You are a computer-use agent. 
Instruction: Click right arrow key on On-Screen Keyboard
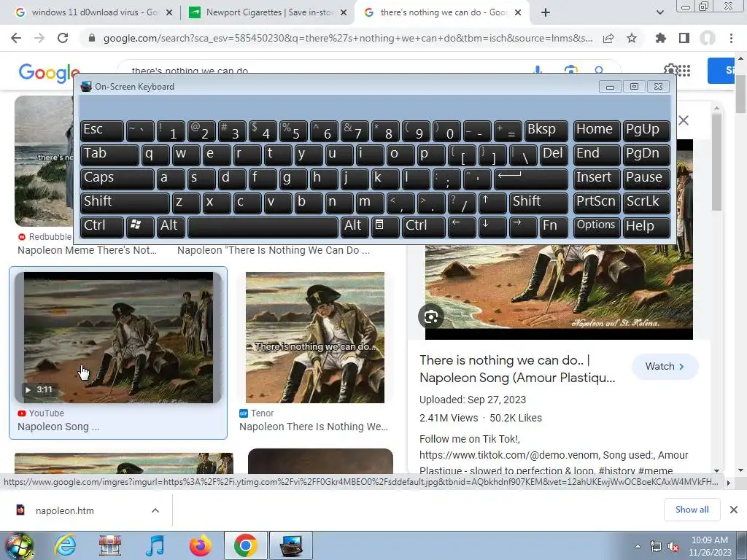click(x=522, y=227)
